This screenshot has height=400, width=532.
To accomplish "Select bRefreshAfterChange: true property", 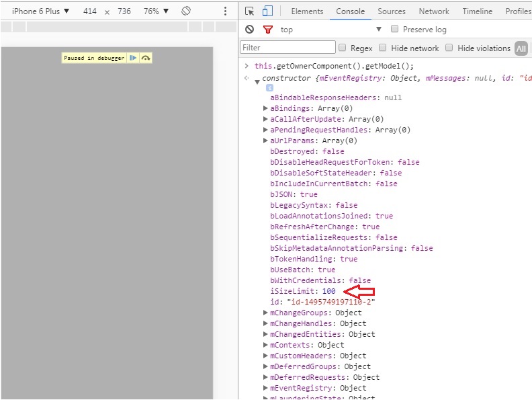I will [324, 227].
